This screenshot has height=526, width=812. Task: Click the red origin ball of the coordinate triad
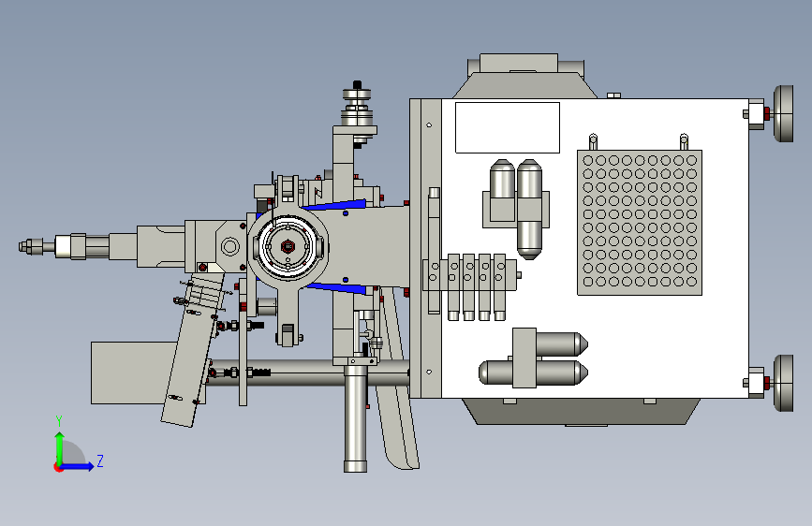[x=58, y=467]
